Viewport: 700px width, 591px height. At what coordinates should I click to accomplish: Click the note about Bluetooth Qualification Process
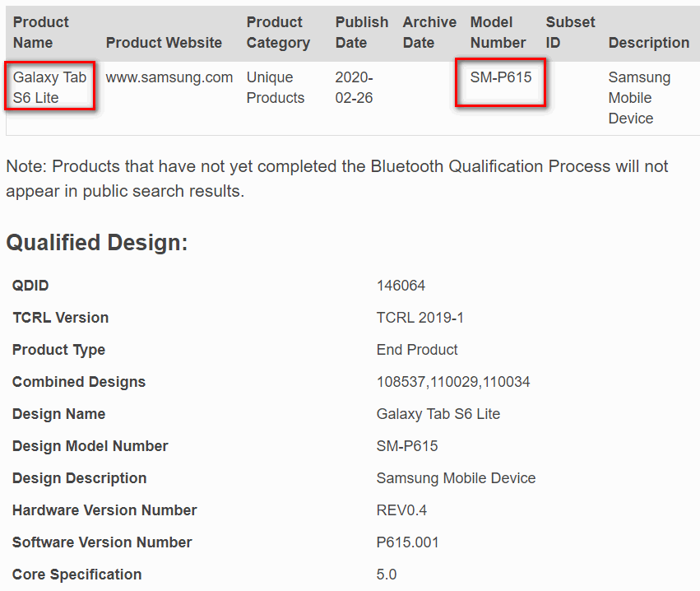click(x=337, y=179)
